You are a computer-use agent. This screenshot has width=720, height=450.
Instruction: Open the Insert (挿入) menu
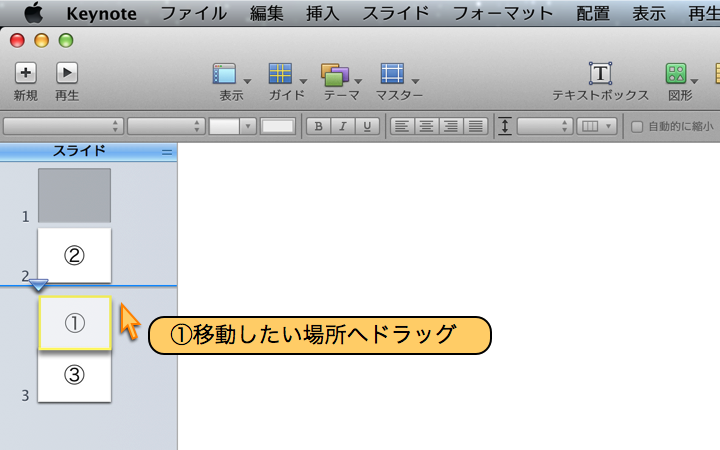322,14
